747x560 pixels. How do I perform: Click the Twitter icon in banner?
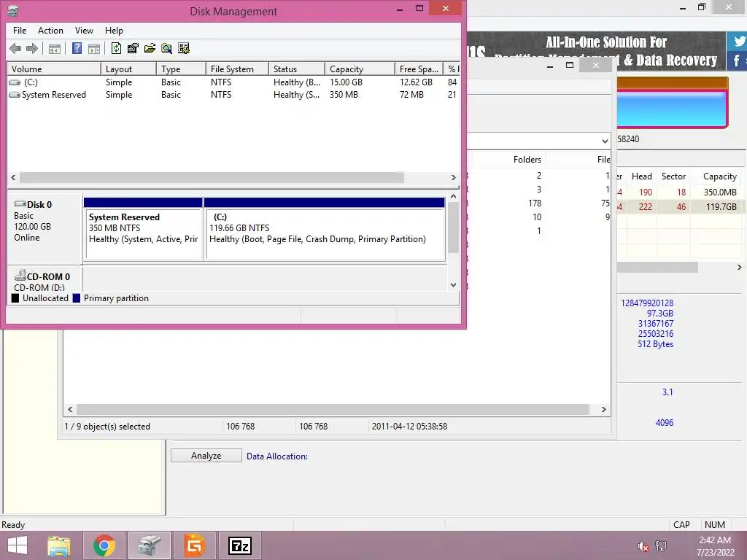pyautogui.click(x=738, y=42)
